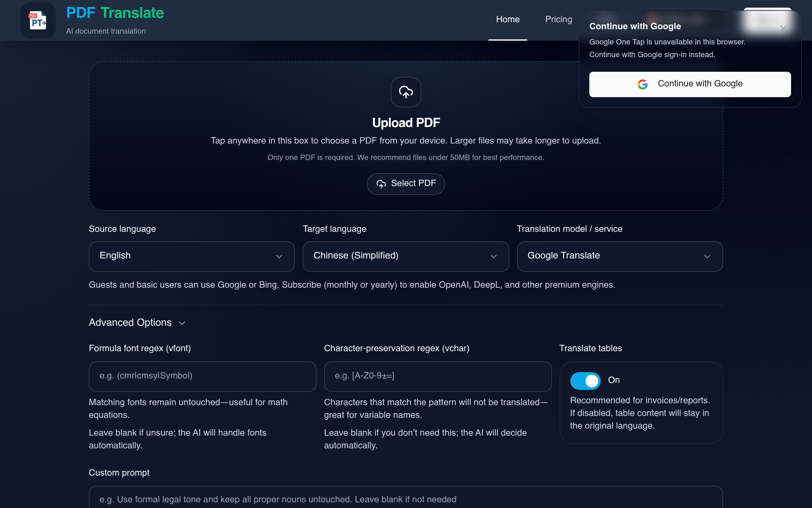
Task: Focus the Character-preservation regex (vchar) field
Action: tap(437, 376)
